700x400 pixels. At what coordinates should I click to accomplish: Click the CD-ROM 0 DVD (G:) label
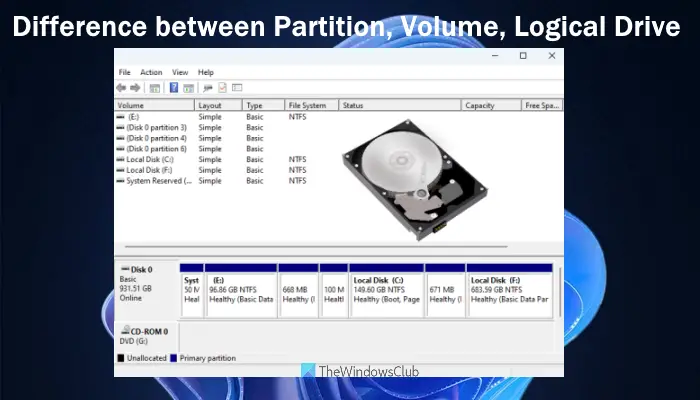pos(147,336)
